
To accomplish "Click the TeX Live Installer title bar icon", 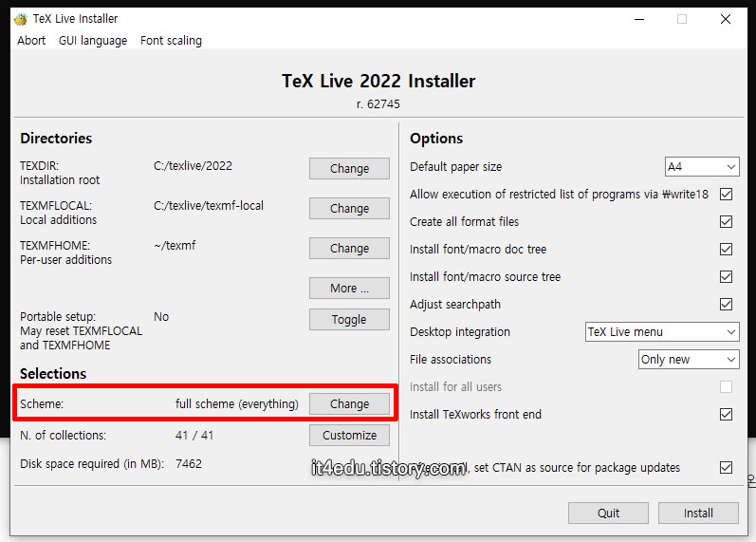I will pos(21,19).
